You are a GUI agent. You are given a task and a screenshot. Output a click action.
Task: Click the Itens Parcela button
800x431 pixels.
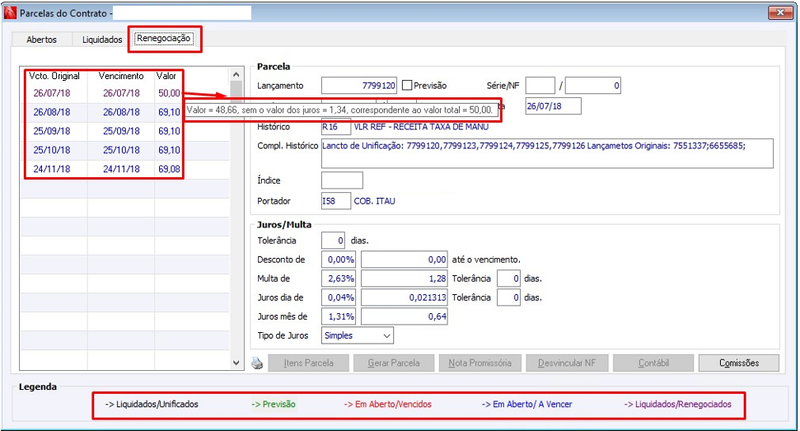click(x=308, y=363)
